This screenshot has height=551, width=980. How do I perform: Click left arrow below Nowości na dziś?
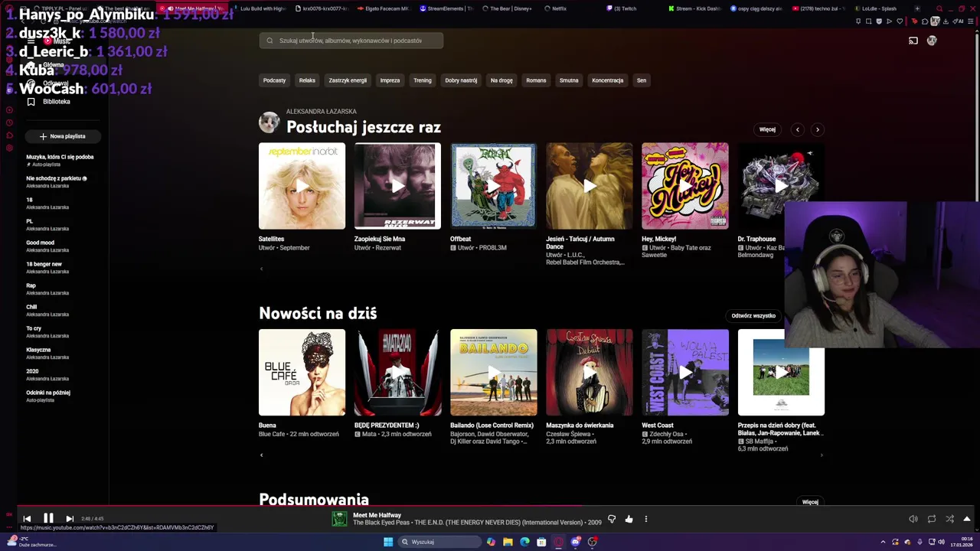pos(261,455)
